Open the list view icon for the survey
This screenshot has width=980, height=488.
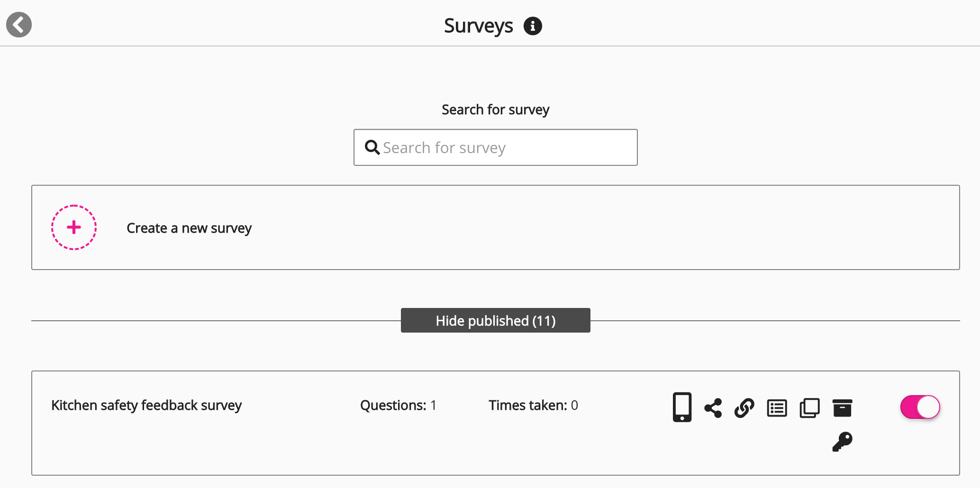(x=777, y=408)
